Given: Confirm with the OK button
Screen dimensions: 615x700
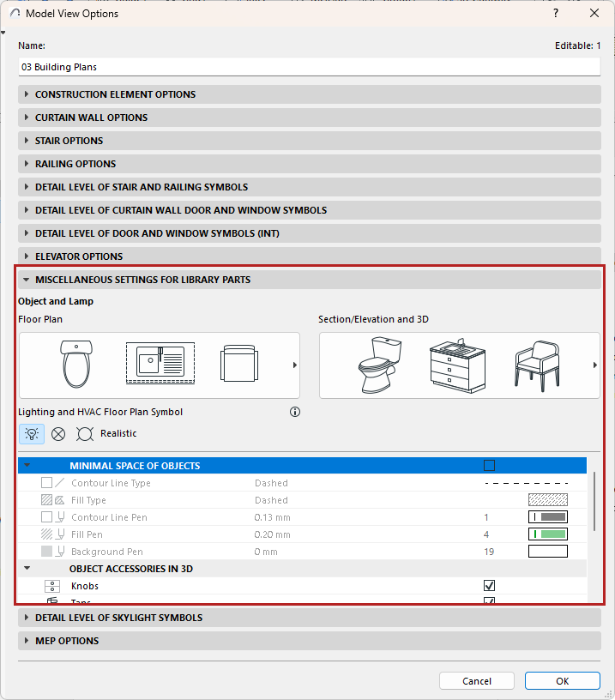Looking at the screenshot, I should point(563,681).
